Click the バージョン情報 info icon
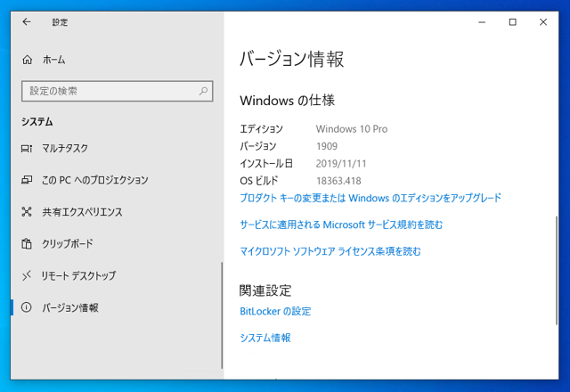 tap(27, 307)
